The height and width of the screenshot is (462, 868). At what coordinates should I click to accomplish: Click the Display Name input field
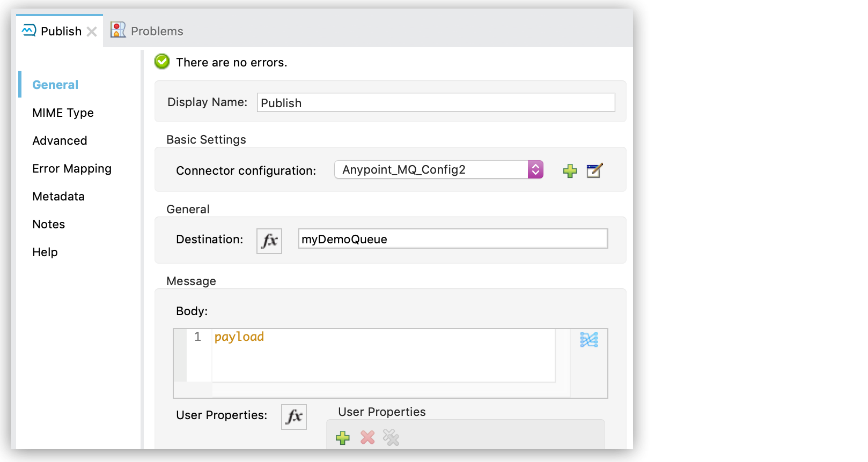coord(436,102)
